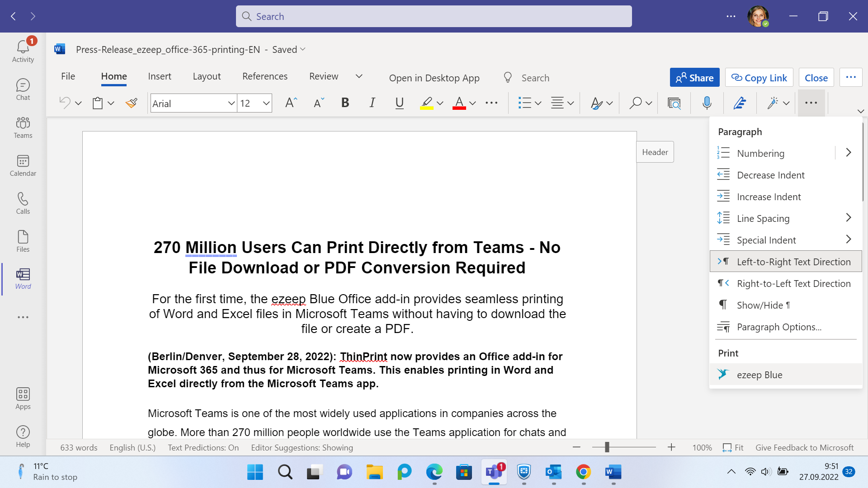Click the Copy Link button
Screen dimensions: 868x488
tap(759, 78)
